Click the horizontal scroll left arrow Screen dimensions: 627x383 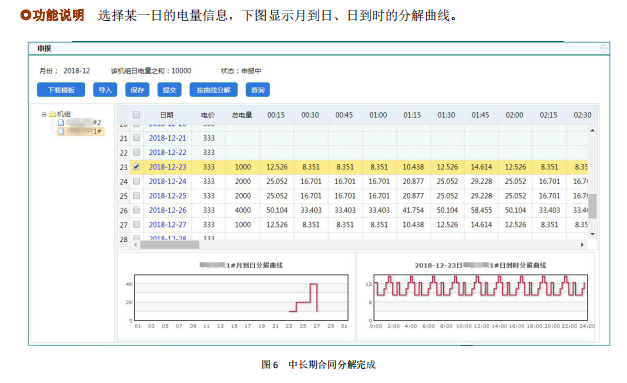point(136,245)
